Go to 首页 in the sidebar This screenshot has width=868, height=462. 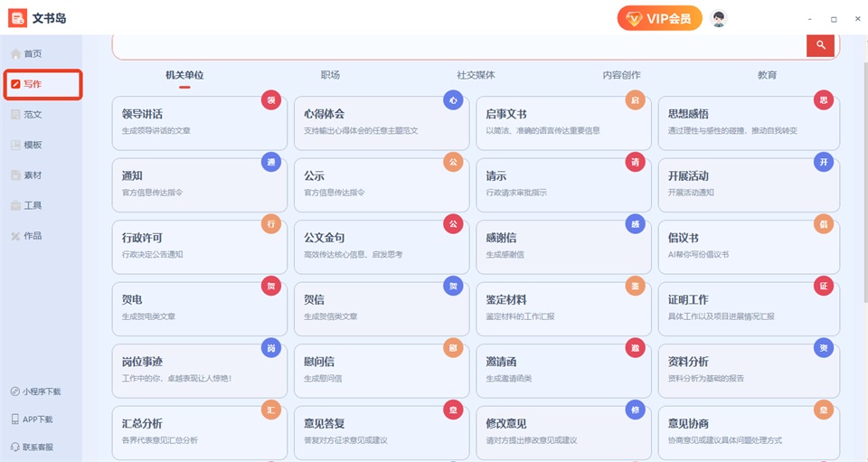click(x=26, y=53)
